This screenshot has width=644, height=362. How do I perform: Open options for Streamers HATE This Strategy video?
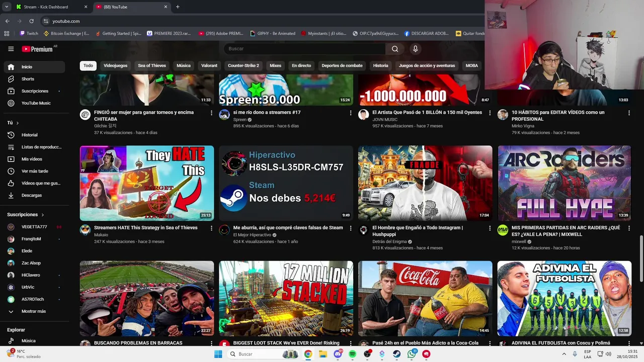click(x=211, y=228)
